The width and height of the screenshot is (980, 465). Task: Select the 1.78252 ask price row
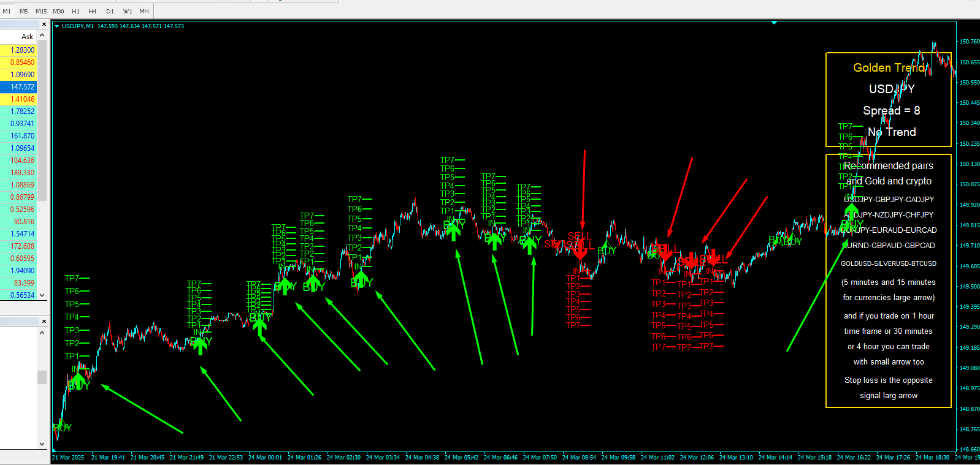coord(18,112)
